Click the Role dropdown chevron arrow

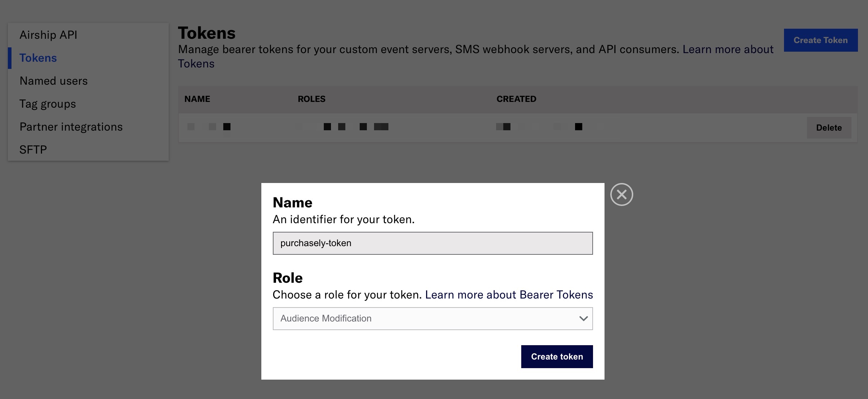tap(583, 319)
